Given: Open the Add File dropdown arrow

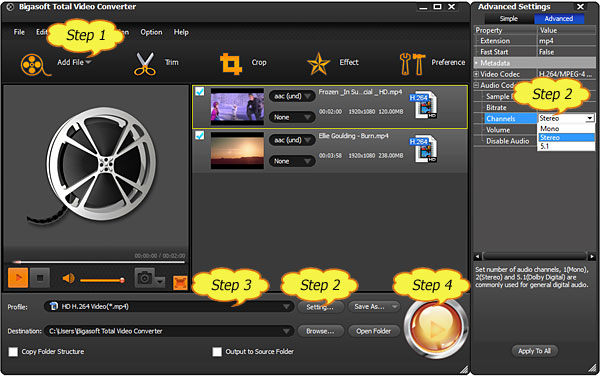Looking at the screenshot, I should coord(88,62).
